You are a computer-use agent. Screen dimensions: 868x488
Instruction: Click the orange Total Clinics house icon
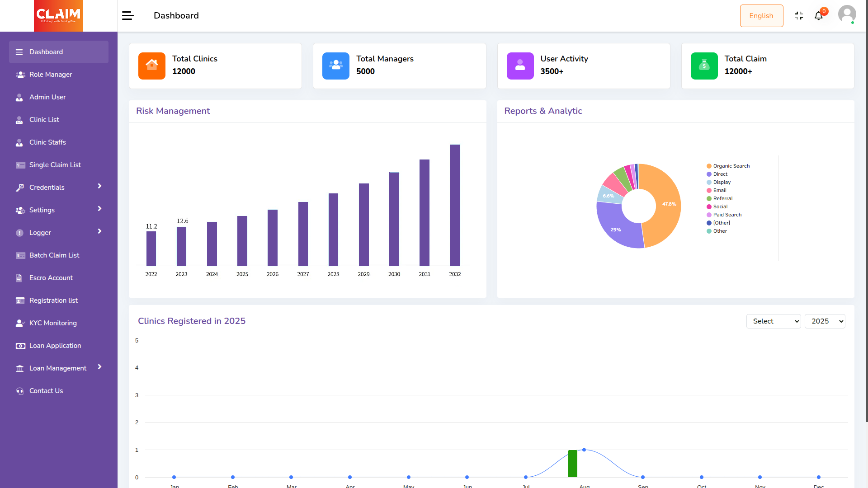(x=152, y=66)
